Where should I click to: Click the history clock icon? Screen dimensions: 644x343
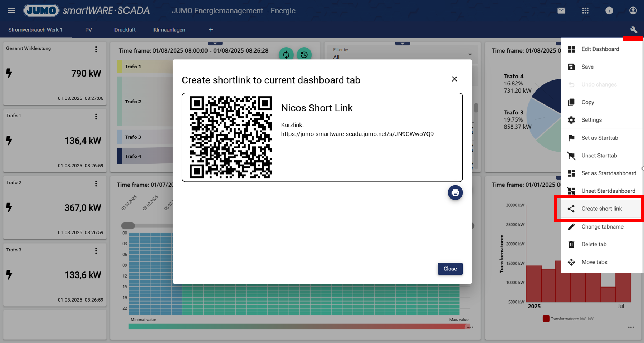(x=304, y=54)
